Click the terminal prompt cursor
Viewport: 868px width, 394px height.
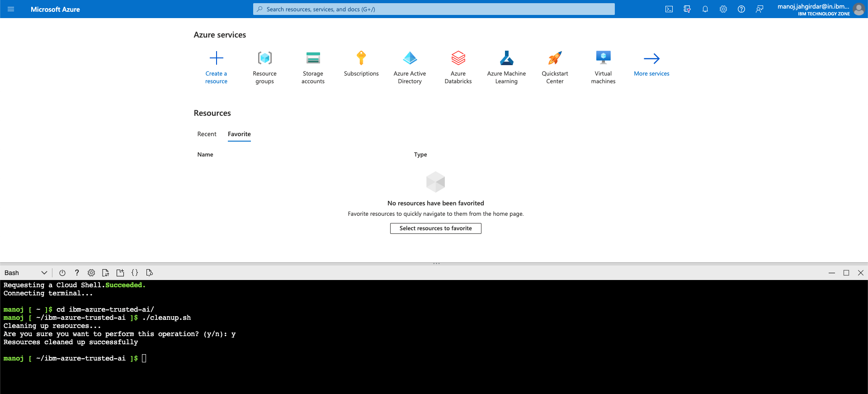(144, 358)
